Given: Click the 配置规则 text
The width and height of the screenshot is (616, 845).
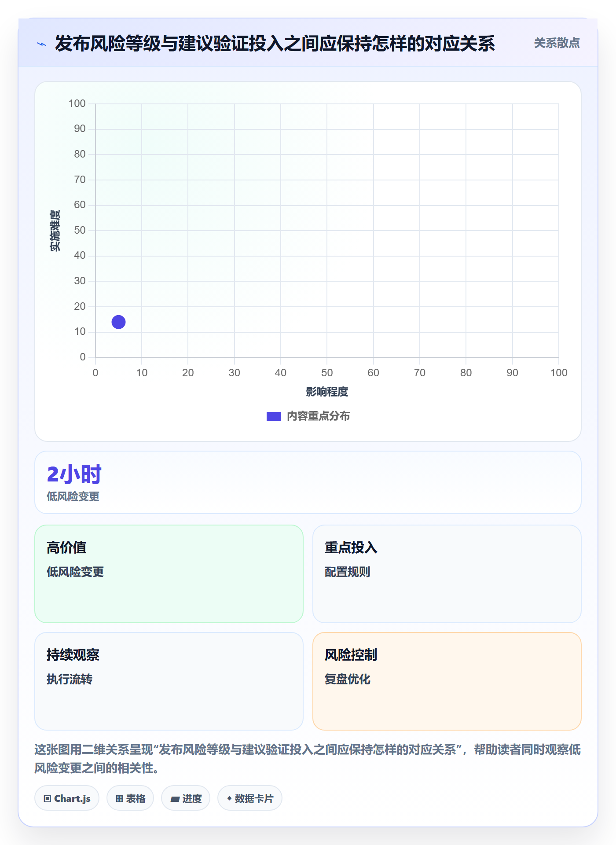Looking at the screenshot, I should click(x=347, y=572).
